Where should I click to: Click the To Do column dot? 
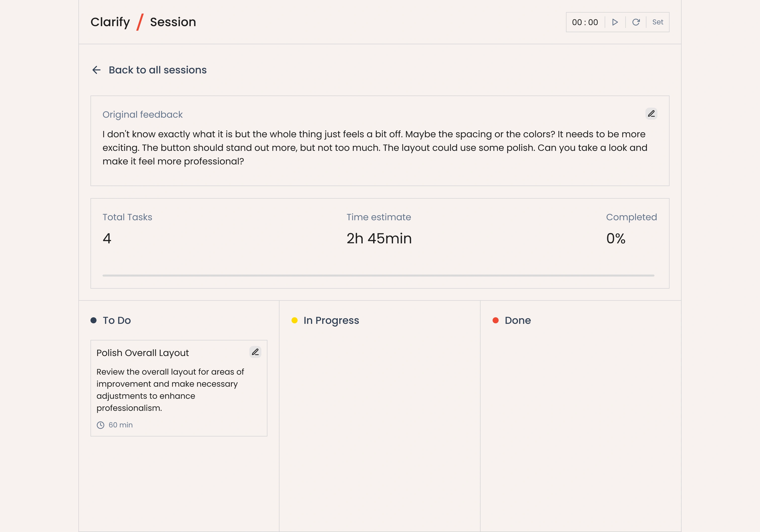[94, 320]
